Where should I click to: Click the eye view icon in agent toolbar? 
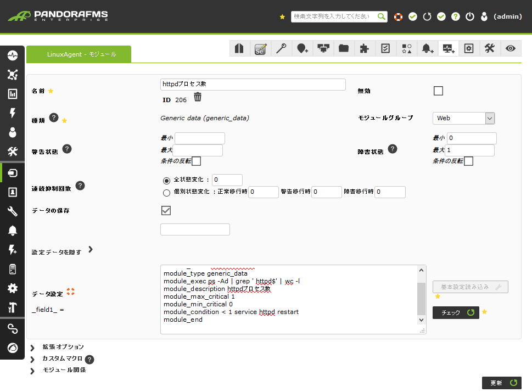[x=511, y=49]
